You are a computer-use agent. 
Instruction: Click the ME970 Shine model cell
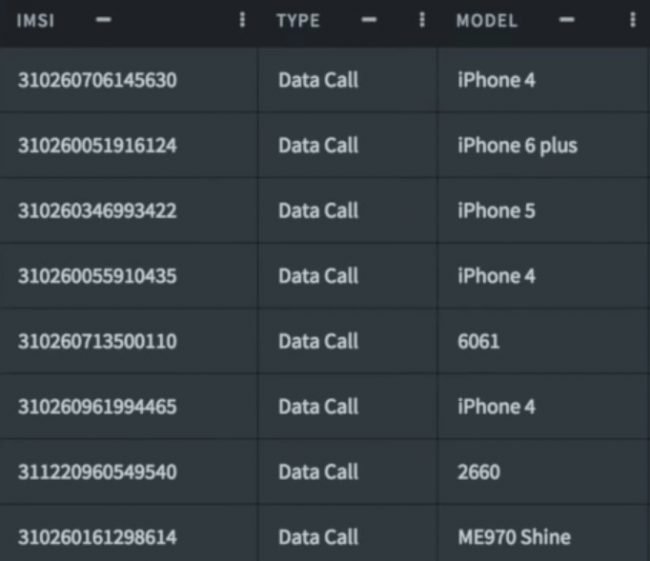(x=514, y=537)
